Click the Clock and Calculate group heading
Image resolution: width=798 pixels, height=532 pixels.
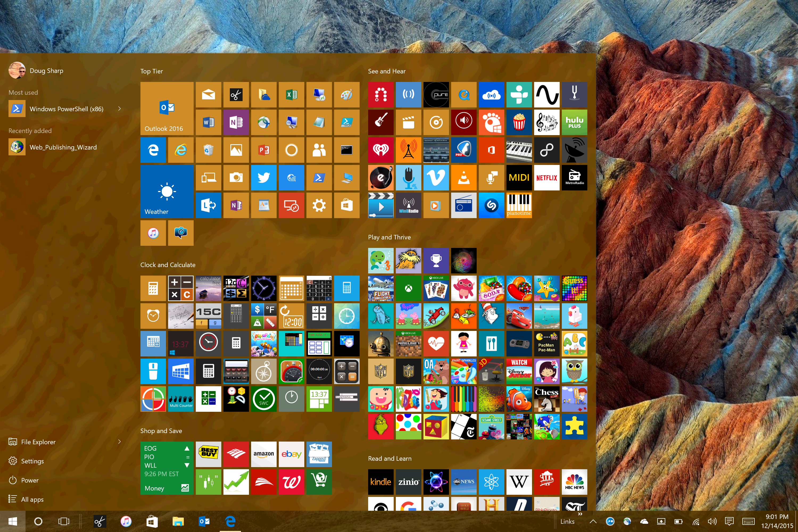coord(168,265)
